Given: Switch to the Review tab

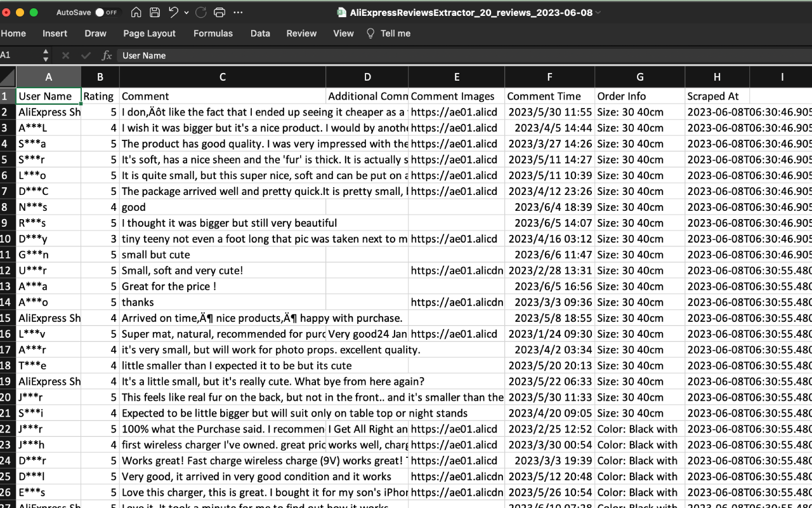Looking at the screenshot, I should point(301,33).
